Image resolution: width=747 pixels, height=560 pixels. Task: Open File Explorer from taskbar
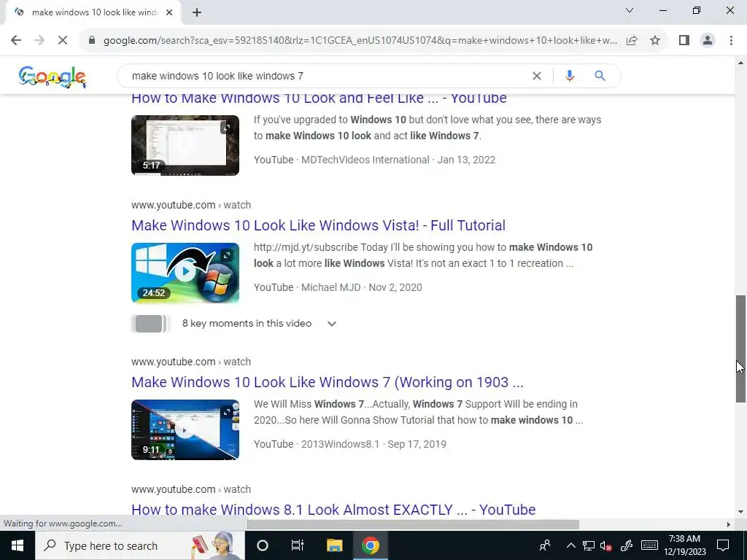tap(334, 545)
